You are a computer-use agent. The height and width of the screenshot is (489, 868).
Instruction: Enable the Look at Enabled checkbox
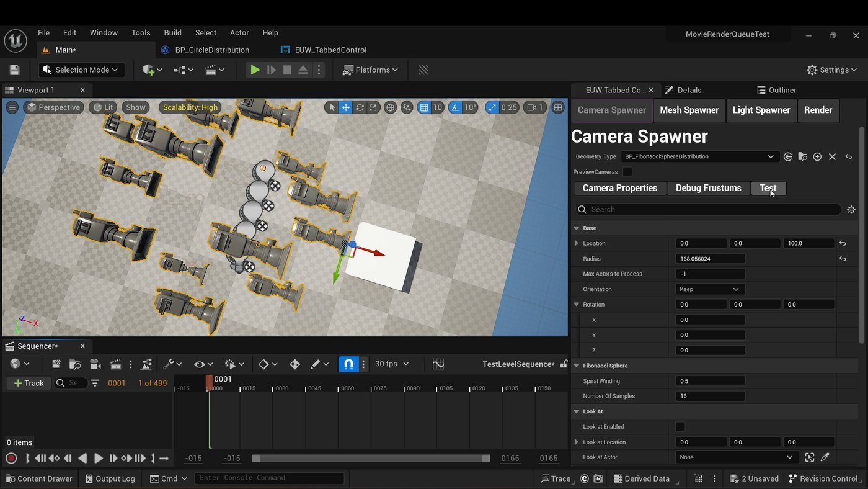680,427
